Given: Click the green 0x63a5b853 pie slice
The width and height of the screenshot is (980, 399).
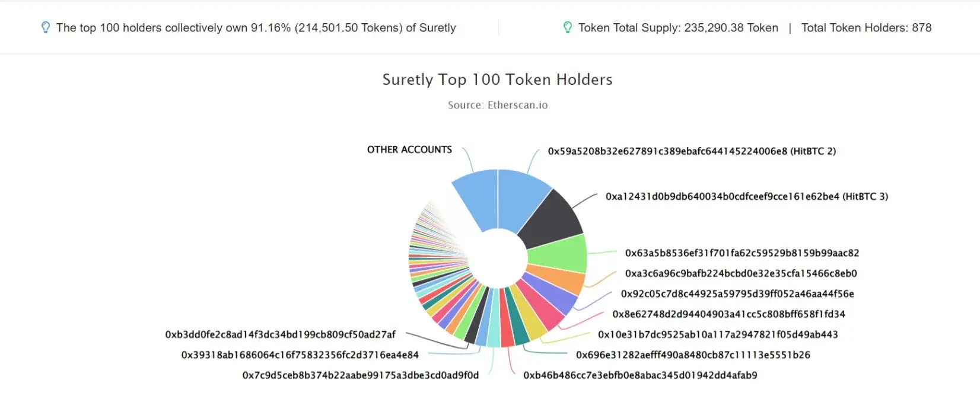Looking at the screenshot, I should (558, 253).
